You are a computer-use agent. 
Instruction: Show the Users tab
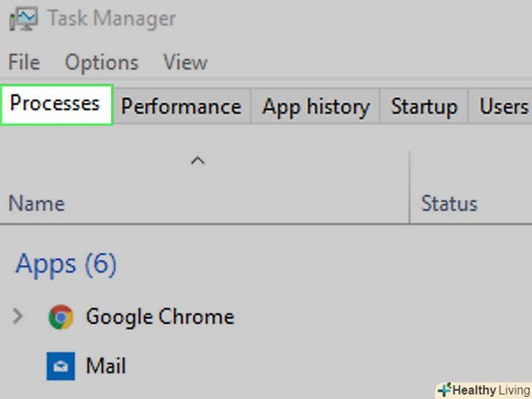point(503,107)
